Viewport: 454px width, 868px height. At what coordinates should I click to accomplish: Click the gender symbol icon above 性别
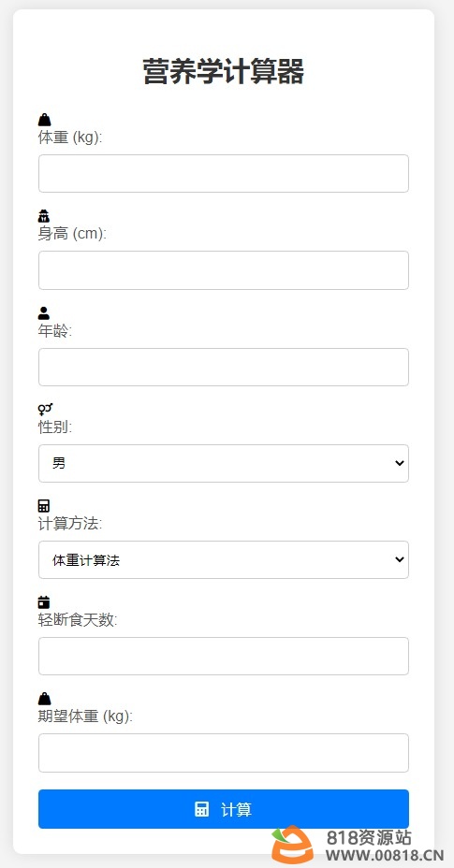tap(46, 409)
